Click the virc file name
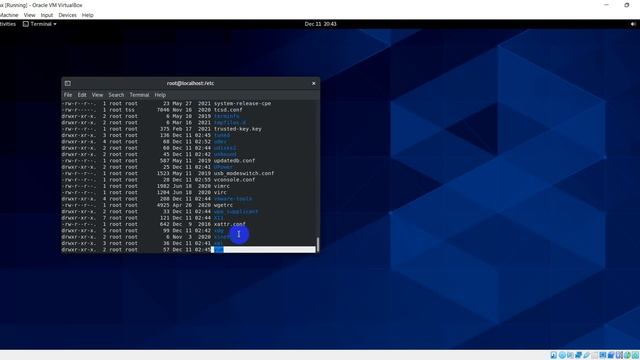This screenshot has height=360, width=640. (x=220, y=192)
